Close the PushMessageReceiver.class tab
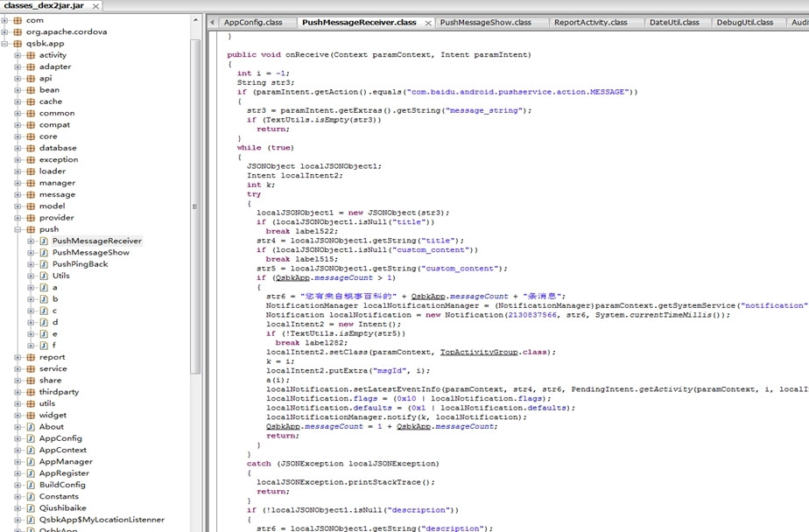 click(x=428, y=23)
